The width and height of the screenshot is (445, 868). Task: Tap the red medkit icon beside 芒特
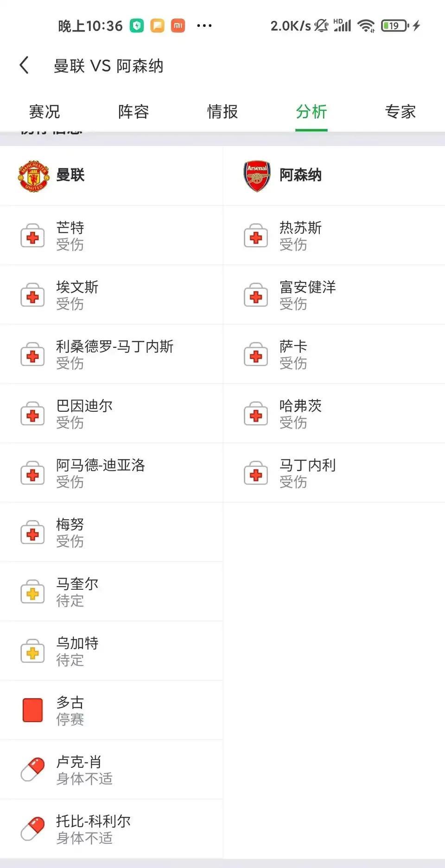tap(32, 236)
